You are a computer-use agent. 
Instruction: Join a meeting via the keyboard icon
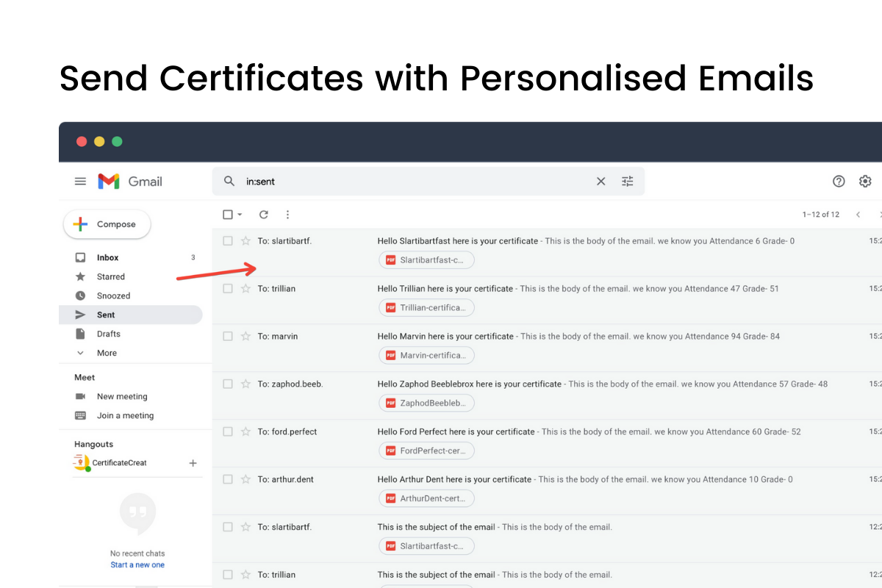tap(126, 415)
